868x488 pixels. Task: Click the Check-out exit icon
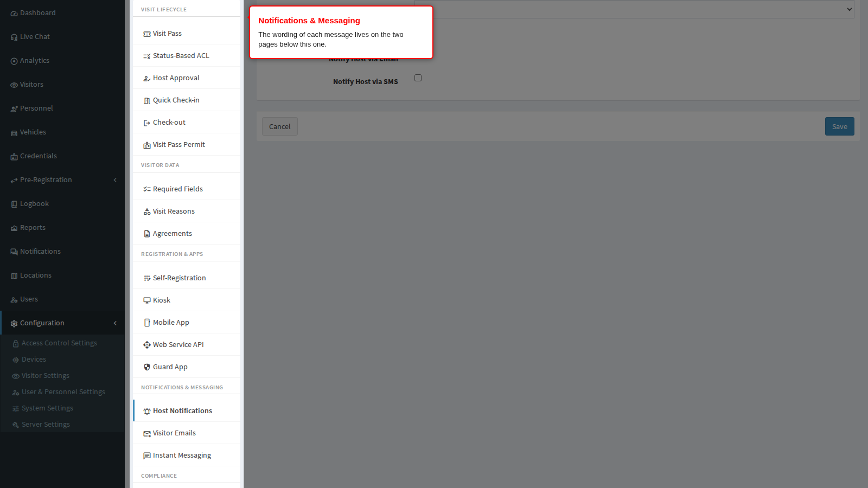click(147, 123)
